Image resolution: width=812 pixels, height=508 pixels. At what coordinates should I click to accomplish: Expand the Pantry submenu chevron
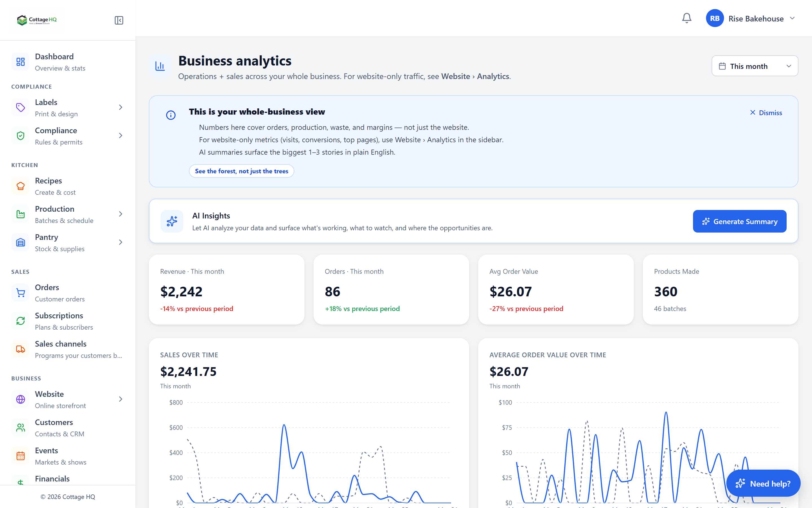point(121,243)
